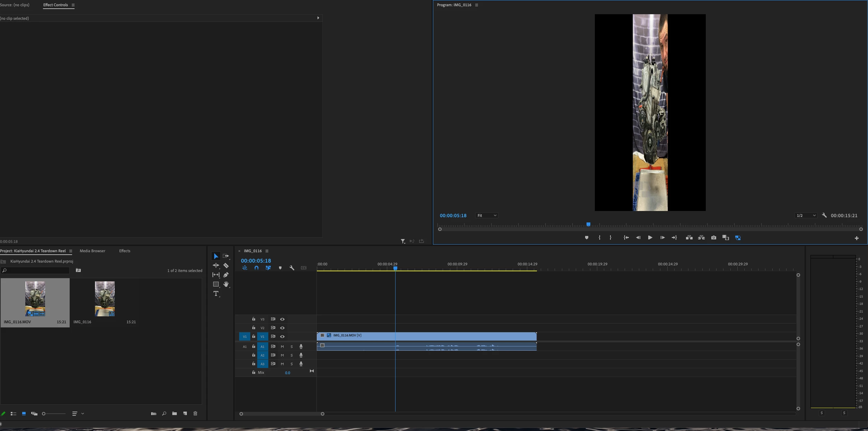Screen dimensions: 868x431
Task: Click the New Bin folder icon
Action: point(174,414)
